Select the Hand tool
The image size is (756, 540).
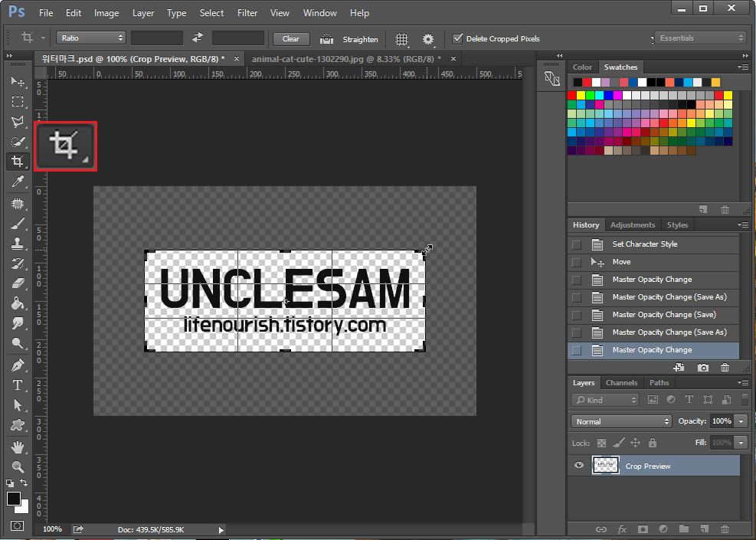coord(18,447)
